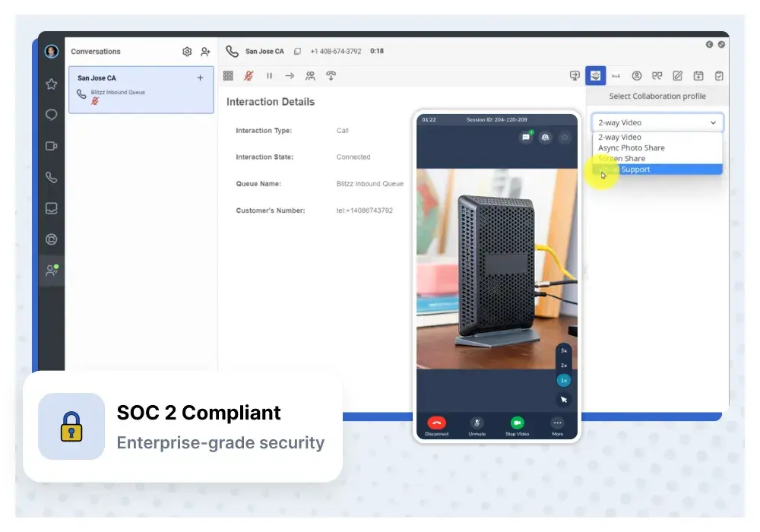Choose the highlighted Visual Support option

pos(657,169)
